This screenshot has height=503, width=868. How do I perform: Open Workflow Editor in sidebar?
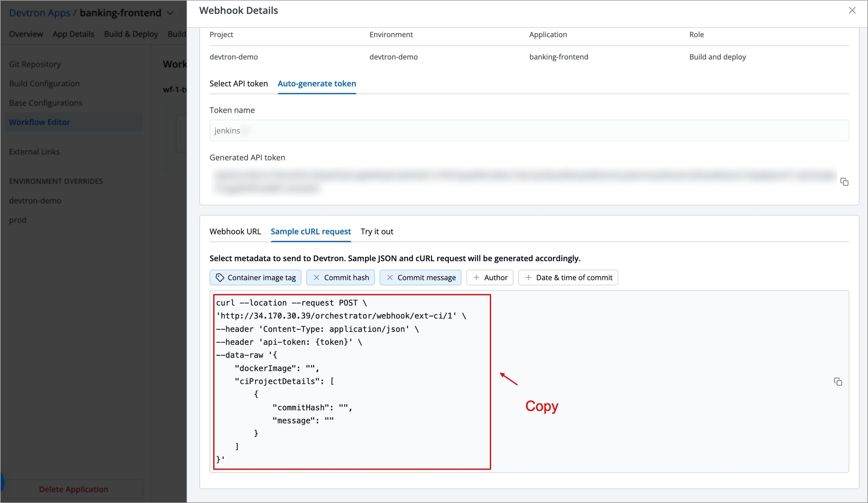tap(40, 122)
